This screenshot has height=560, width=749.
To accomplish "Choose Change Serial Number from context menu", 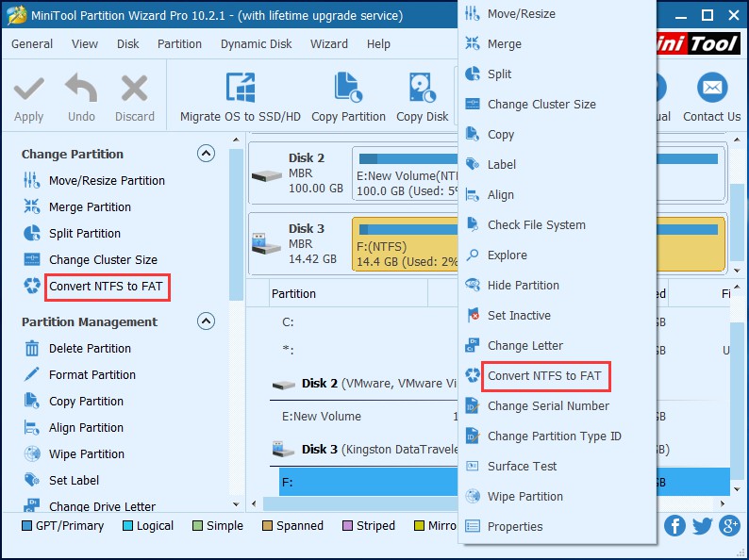I will (557, 405).
